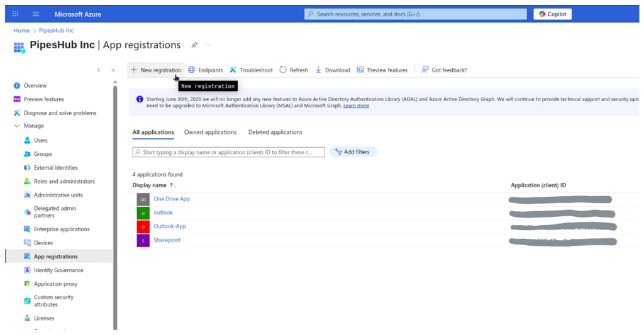Open Endpoints from the toolbar
Viewport: 644px width, 335px height.
click(x=206, y=70)
